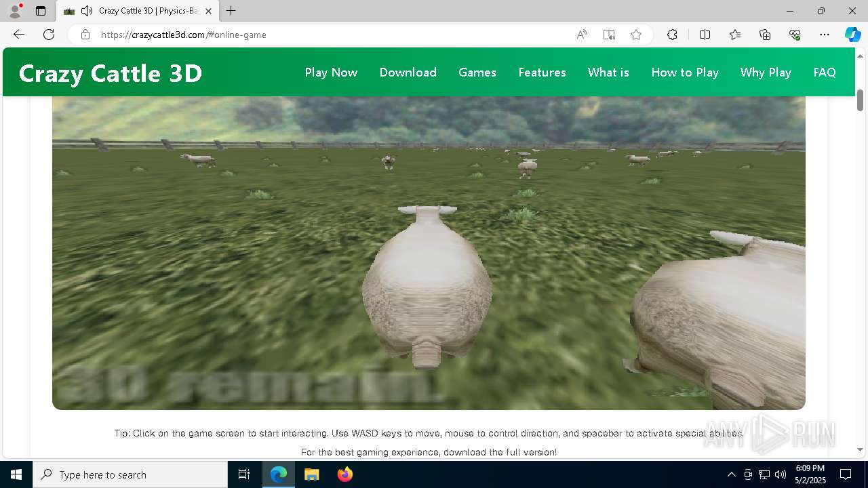Open Browser essentials heart icon

[x=795, y=35]
